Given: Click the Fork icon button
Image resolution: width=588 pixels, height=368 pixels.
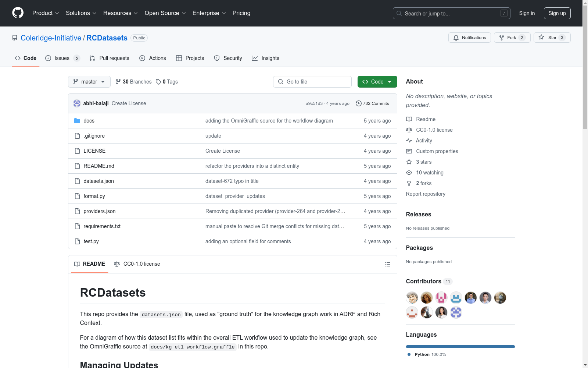Looking at the screenshot, I should [x=512, y=38].
